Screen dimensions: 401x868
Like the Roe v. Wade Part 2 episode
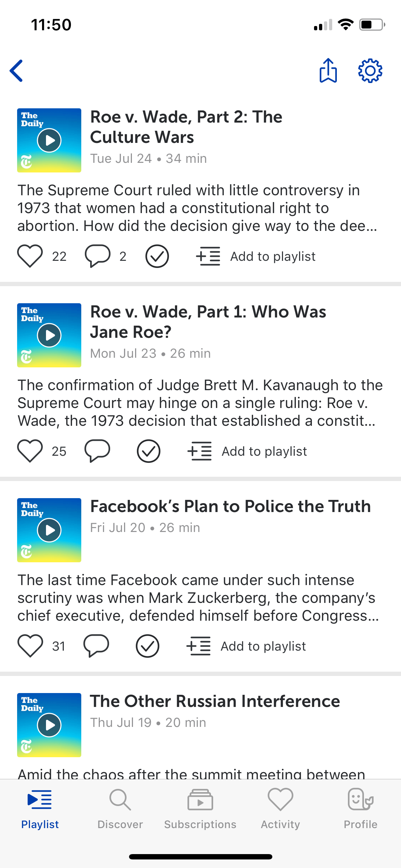[x=30, y=256]
